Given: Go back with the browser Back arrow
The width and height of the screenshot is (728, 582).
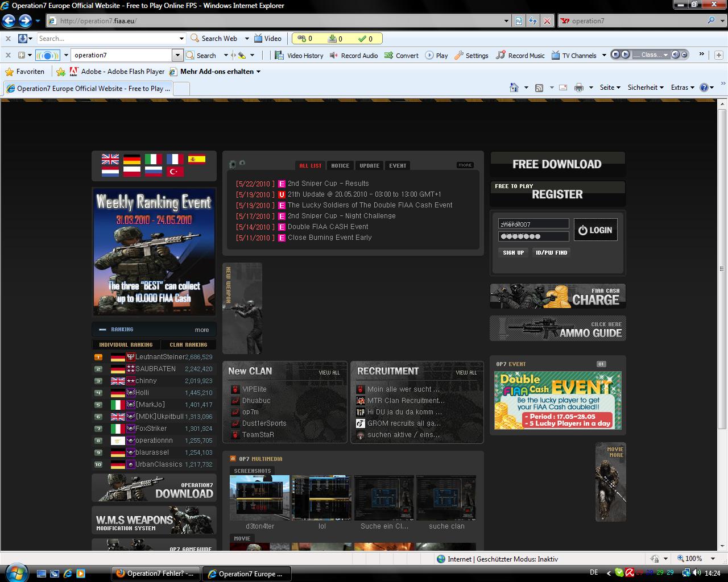Looking at the screenshot, I should [9, 21].
